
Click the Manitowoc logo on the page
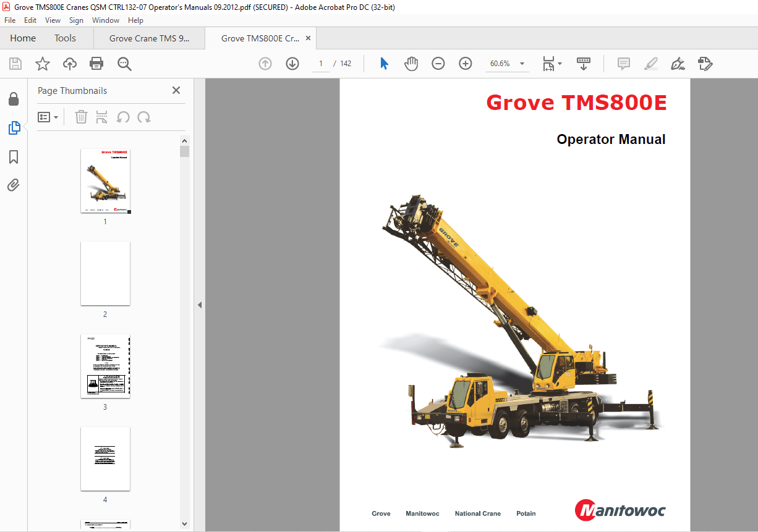pos(620,510)
